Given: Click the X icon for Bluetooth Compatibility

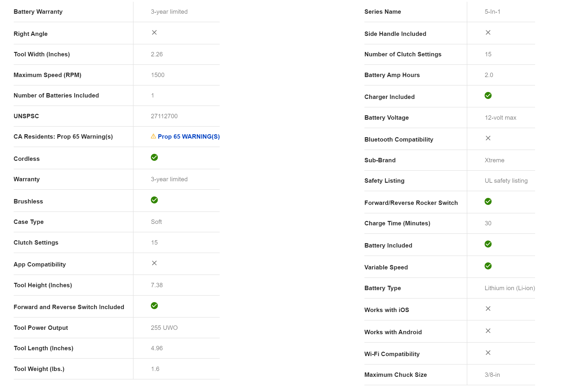Looking at the screenshot, I should [488, 138].
